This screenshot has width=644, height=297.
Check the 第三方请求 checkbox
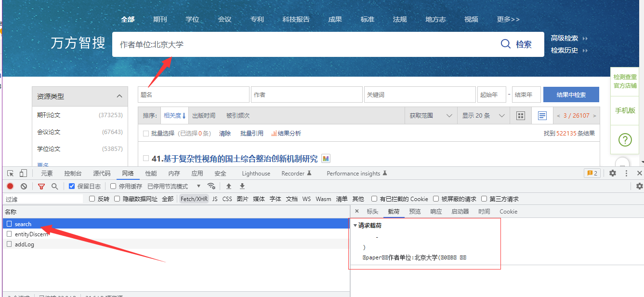tap(484, 199)
